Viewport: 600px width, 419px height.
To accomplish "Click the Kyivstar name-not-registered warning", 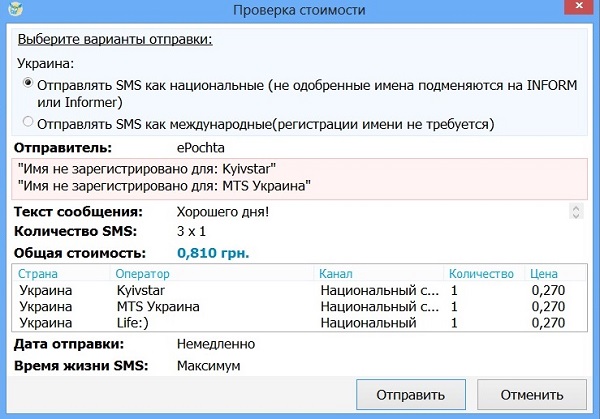I will (147, 169).
